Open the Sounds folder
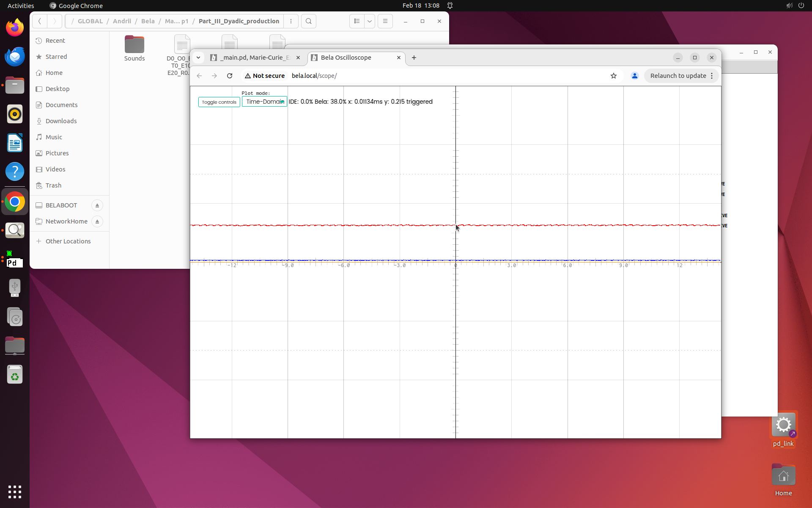 (x=134, y=48)
